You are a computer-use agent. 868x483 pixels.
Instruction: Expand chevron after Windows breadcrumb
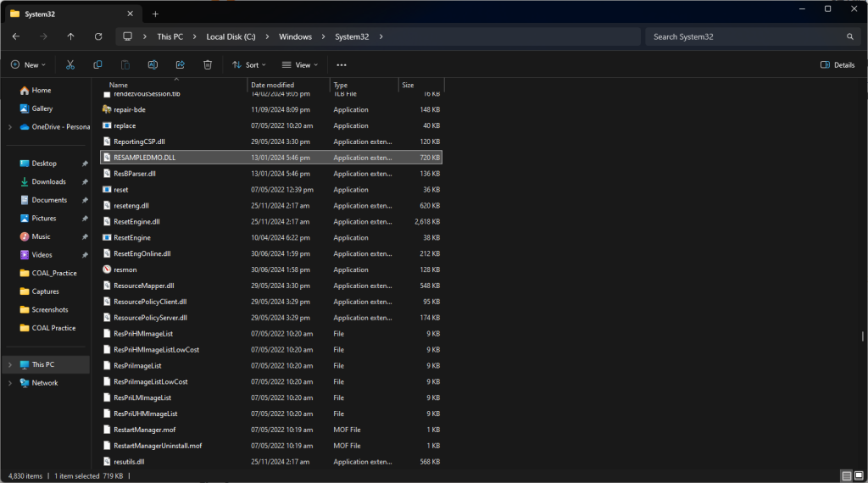pyautogui.click(x=323, y=36)
